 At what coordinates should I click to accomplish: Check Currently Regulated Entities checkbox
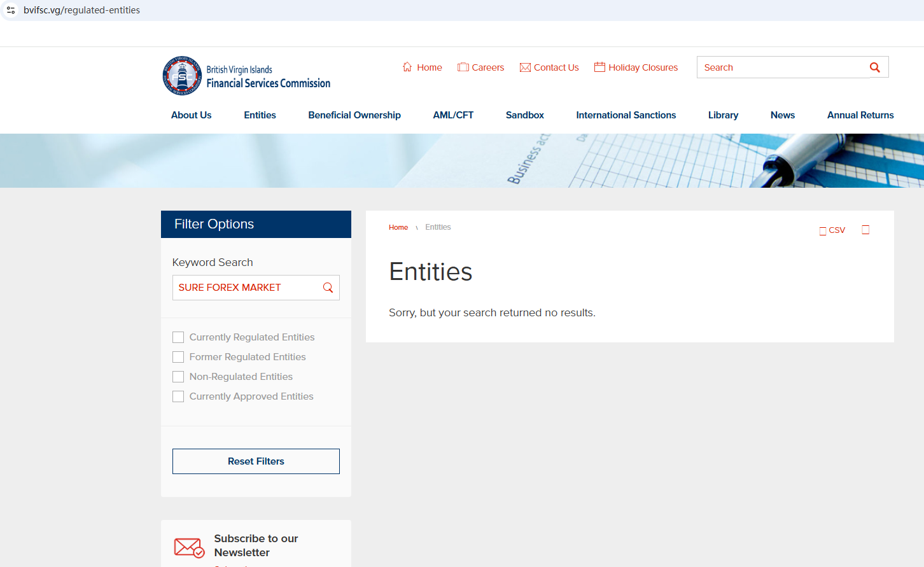(x=178, y=337)
